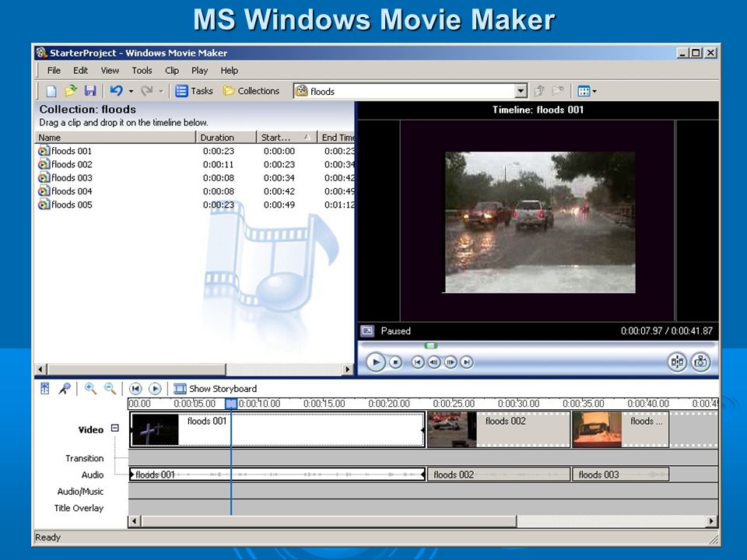The width and height of the screenshot is (747, 560).
Task: Sort clips by the Start column header
Action: (287, 137)
